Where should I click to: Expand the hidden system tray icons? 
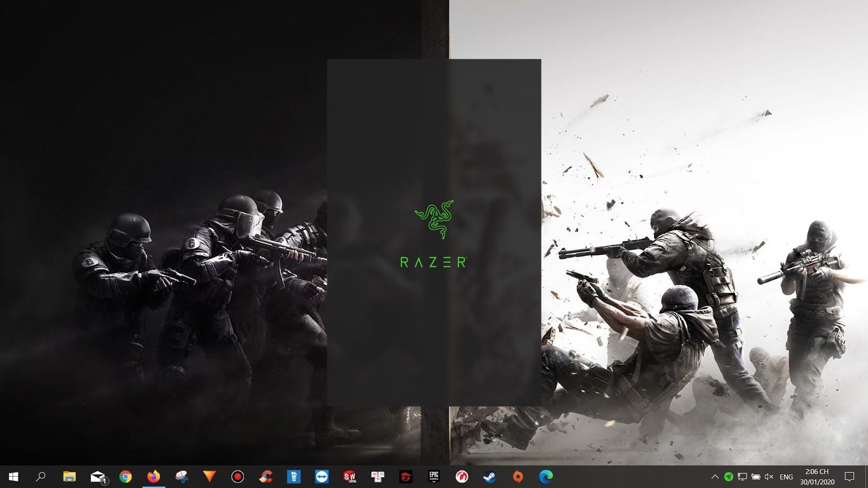tap(714, 478)
